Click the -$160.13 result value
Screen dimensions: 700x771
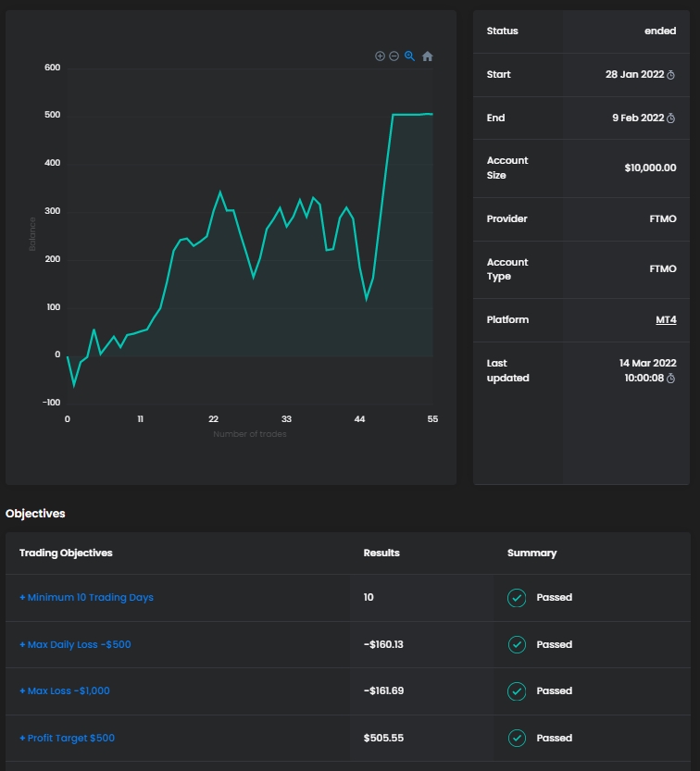(383, 644)
